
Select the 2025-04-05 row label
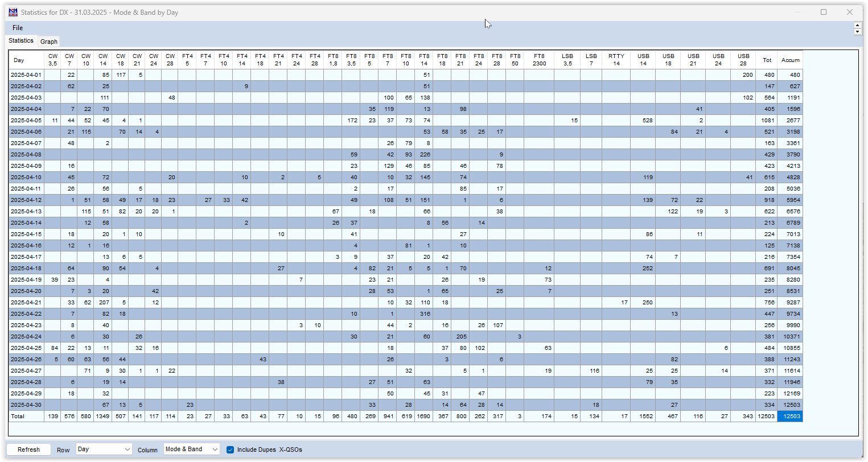click(26, 121)
